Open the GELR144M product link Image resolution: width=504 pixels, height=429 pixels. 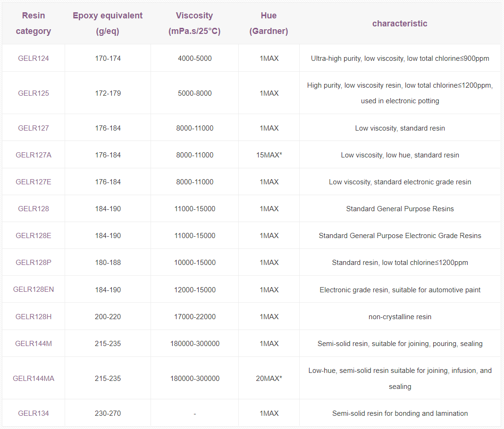(34, 344)
